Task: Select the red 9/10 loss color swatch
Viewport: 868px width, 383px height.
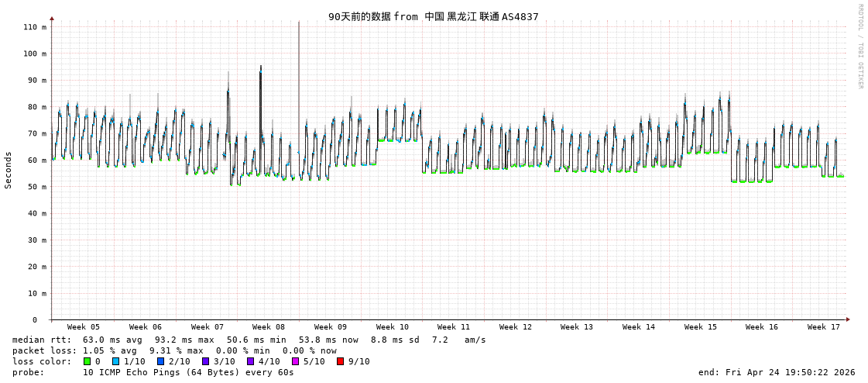Action: click(341, 361)
